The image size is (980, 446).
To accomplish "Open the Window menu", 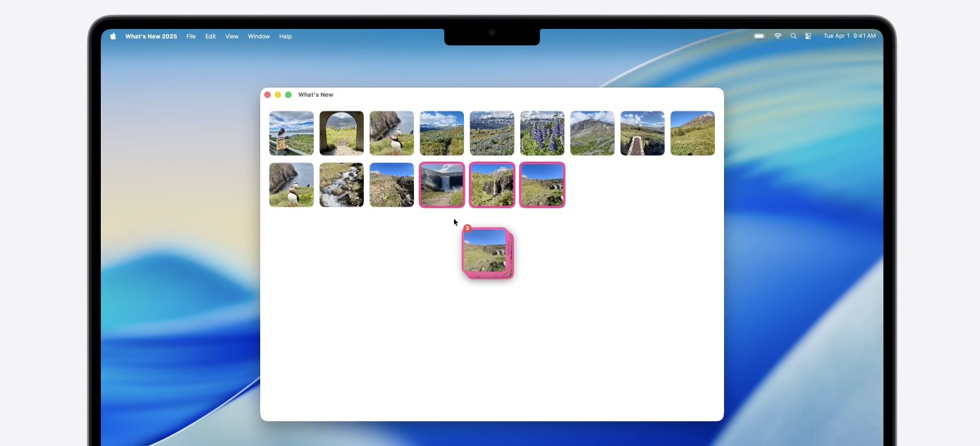I will 259,36.
